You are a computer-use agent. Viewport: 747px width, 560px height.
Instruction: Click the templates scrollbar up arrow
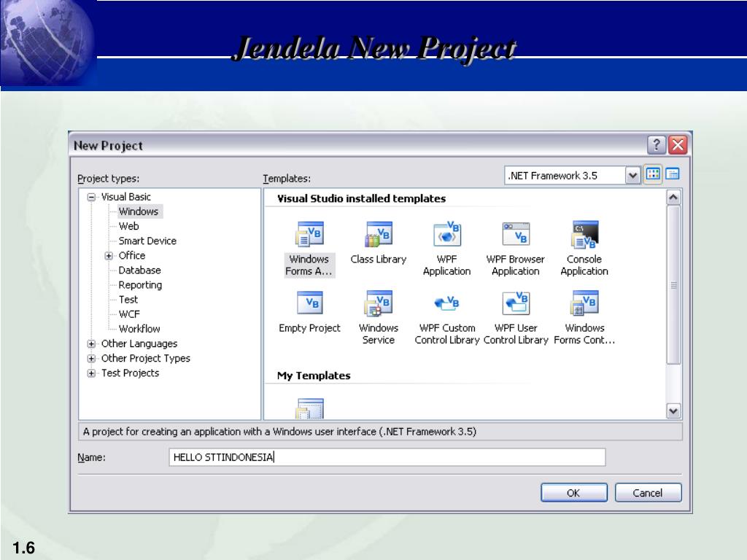coord(673,197)
